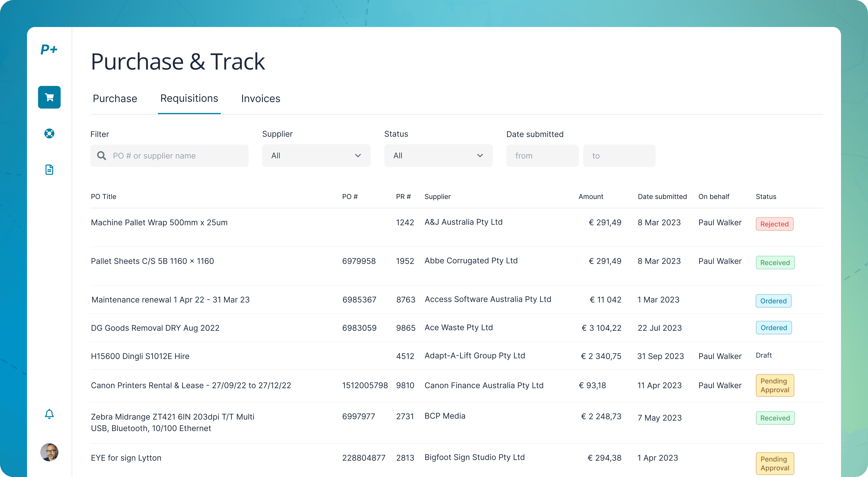
Task: Expand the Status dropdown
Action: pyautogui.click(x=438, y=156)
